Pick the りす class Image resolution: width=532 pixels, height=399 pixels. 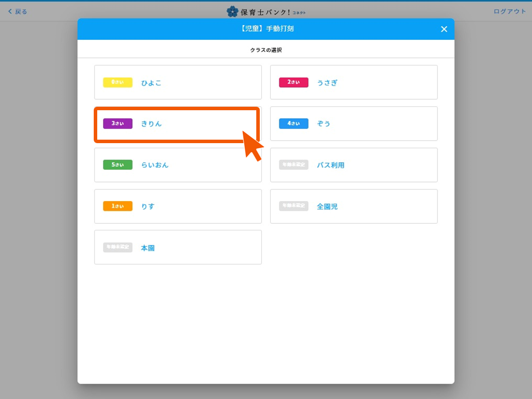tap(177, 206)
